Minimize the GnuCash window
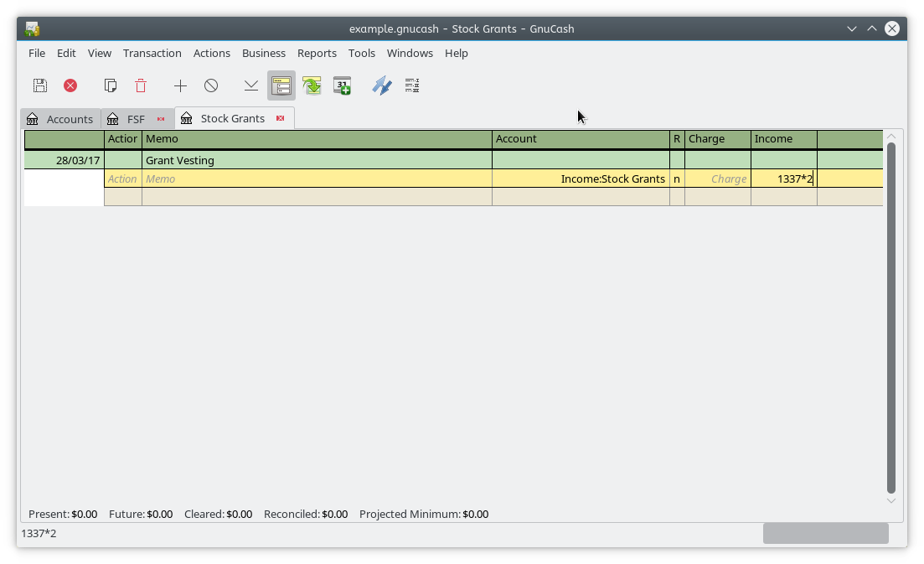924x564 pixels. coord(851,28)
